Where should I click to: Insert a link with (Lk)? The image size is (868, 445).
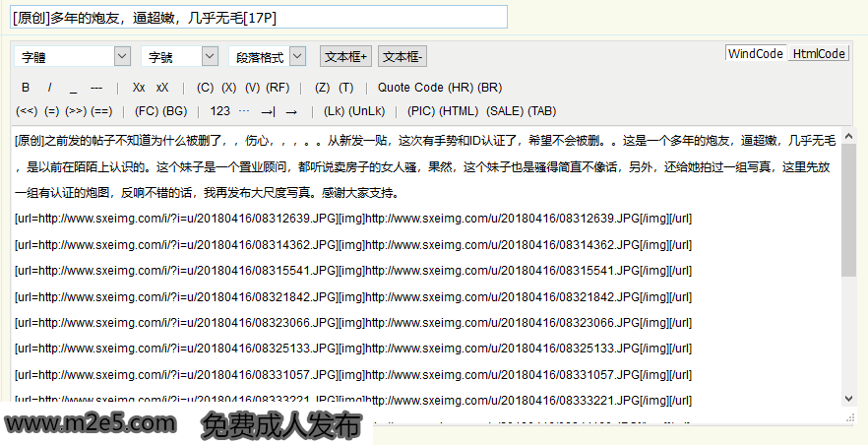pos(334,111)
